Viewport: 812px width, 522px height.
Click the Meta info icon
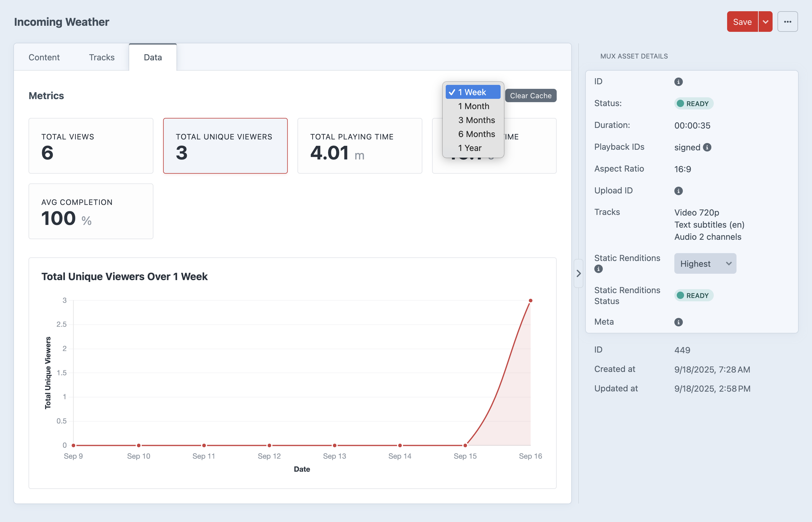tap(678, 322)
